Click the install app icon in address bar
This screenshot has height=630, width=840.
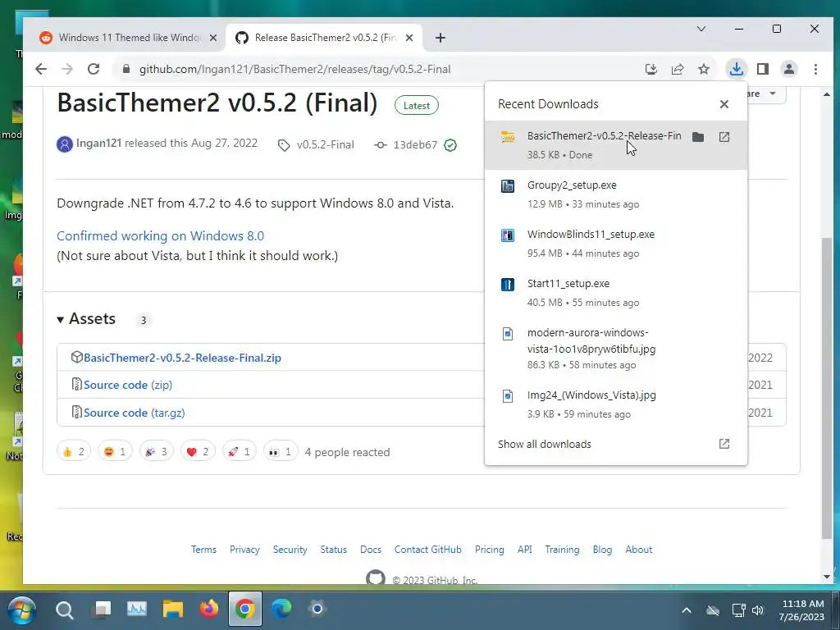[651, 69]
